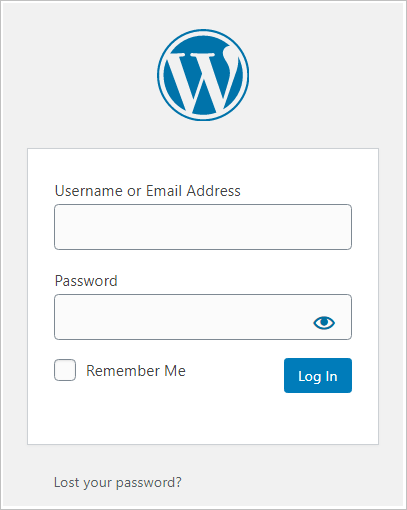Tick the Remember Me checkbox
Viewport: 407px width, 510px height.
(65, 370)
